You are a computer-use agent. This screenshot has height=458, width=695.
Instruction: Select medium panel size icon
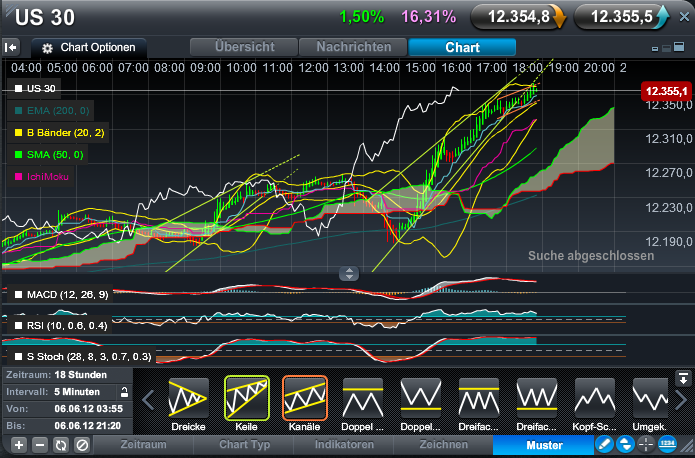[666, 48]
